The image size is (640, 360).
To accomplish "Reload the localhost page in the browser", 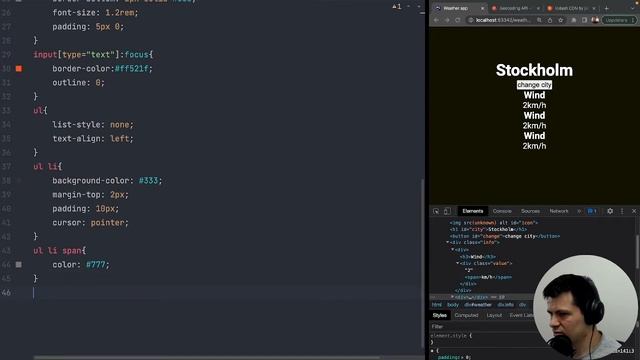I will pos(458,20).
